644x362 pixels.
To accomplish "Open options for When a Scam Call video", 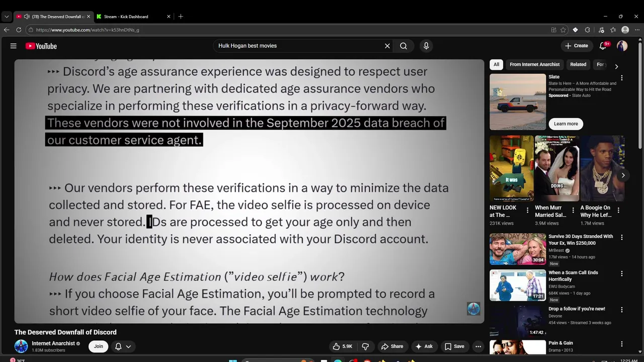I will (622, 274).
